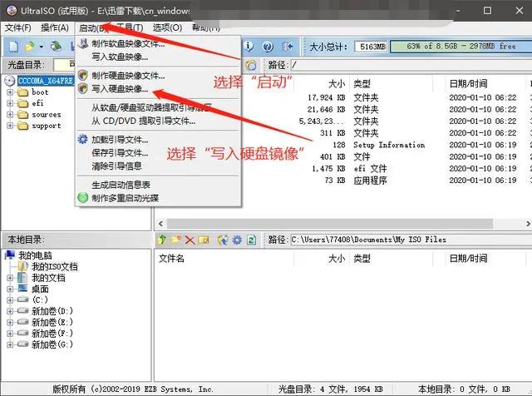
Task: Open the dropdown arrow beside Open icon
Action: coord(41,47)
